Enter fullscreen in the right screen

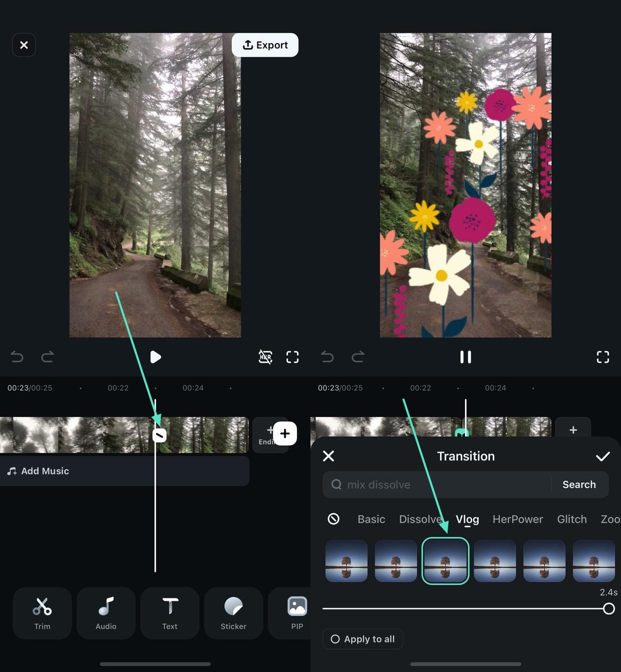click(603, 357)
